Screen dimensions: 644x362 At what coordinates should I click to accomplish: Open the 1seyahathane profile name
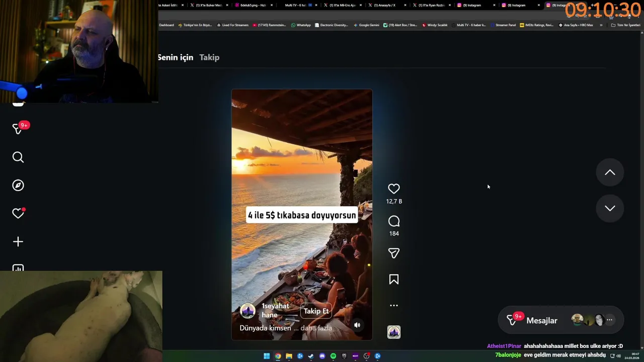click(x=275, y=310)
